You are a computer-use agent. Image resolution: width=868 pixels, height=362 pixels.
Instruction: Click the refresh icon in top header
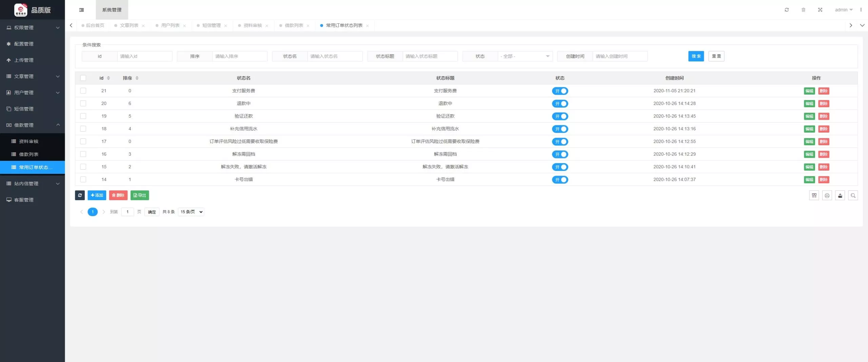(x=787, y=10)
